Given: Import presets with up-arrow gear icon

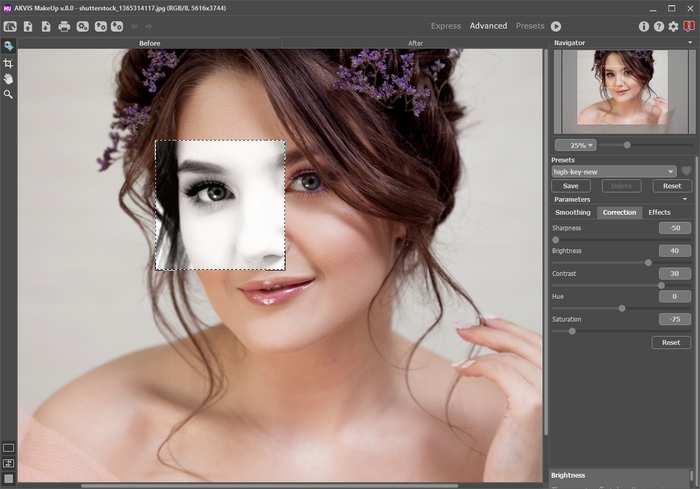Looking at the screenshot, I should [x=100, y=26].
